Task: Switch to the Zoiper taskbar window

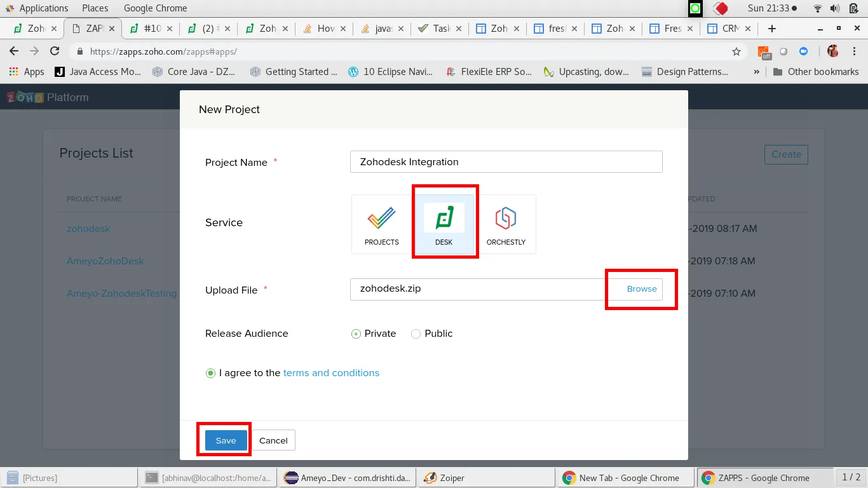Action: coord(487,478)
